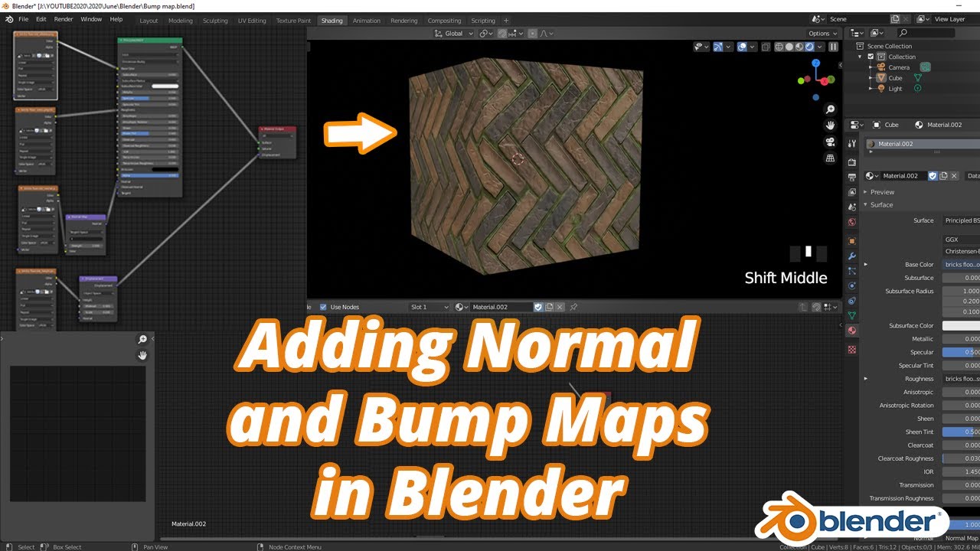Viewport: 980px width, 551px height.
Task: Open the Object Data properties triangle icon
Action: tap(852, 316)
